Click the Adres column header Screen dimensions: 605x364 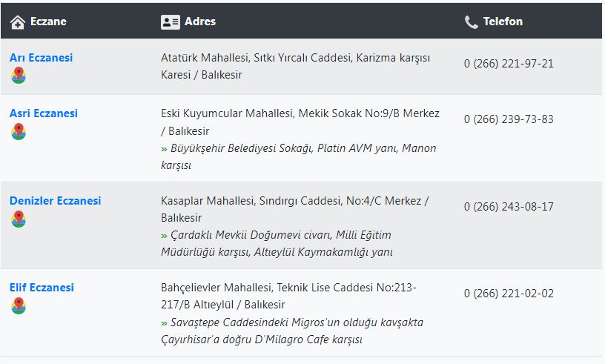click(200, 21)
